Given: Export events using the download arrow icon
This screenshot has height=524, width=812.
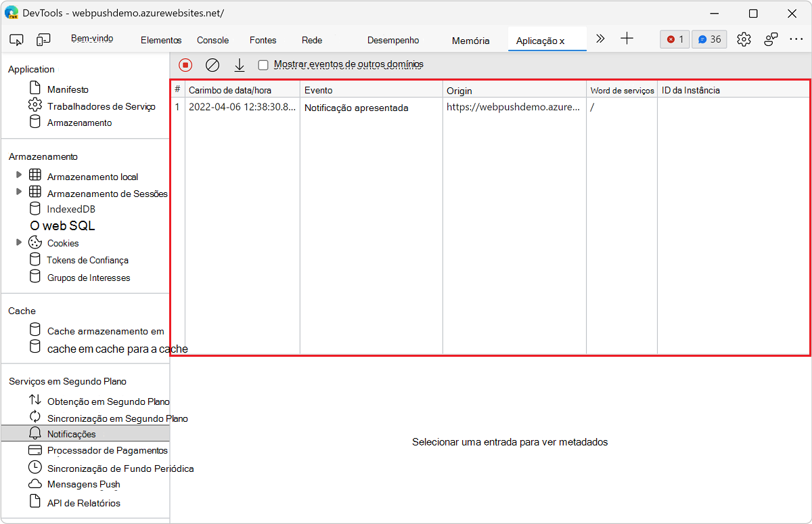Looking at the screenshot, I should (x=239, y=64).
